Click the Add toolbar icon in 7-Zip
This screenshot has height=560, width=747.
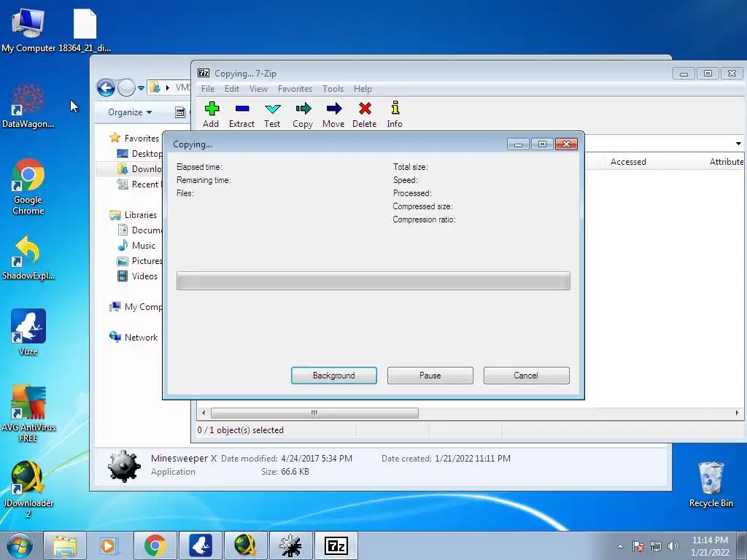(211, 114)
